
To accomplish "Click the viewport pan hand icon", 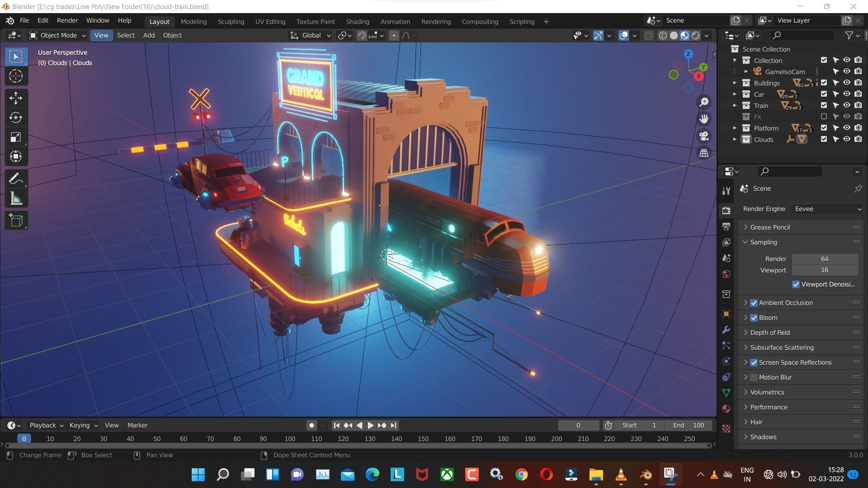I will (x=704, y=119).
